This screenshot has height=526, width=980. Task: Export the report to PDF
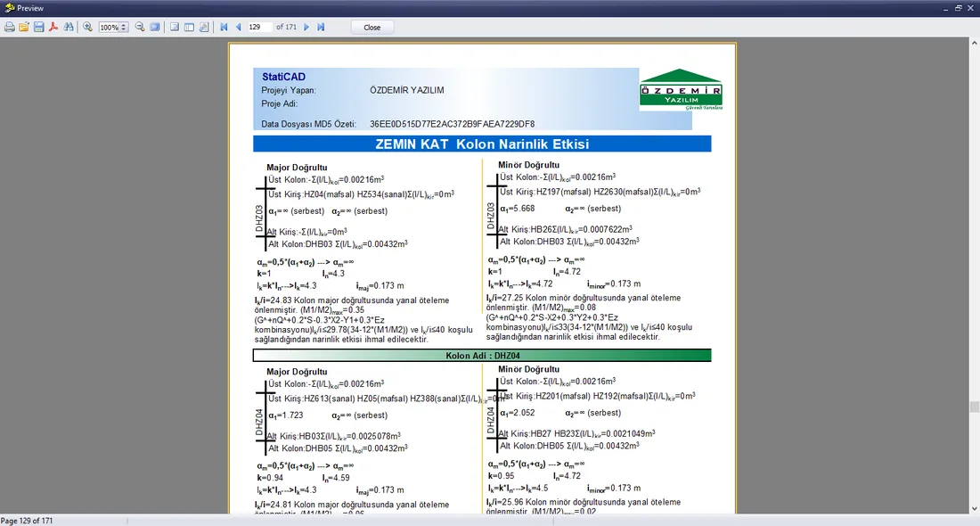click(x=53, y=27)
